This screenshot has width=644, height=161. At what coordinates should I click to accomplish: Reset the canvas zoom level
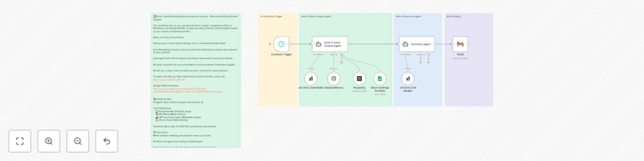[107, 141]
